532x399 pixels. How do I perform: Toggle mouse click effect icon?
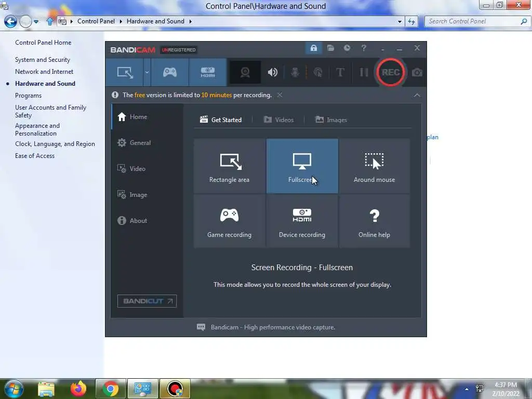(x=318, y=72)
